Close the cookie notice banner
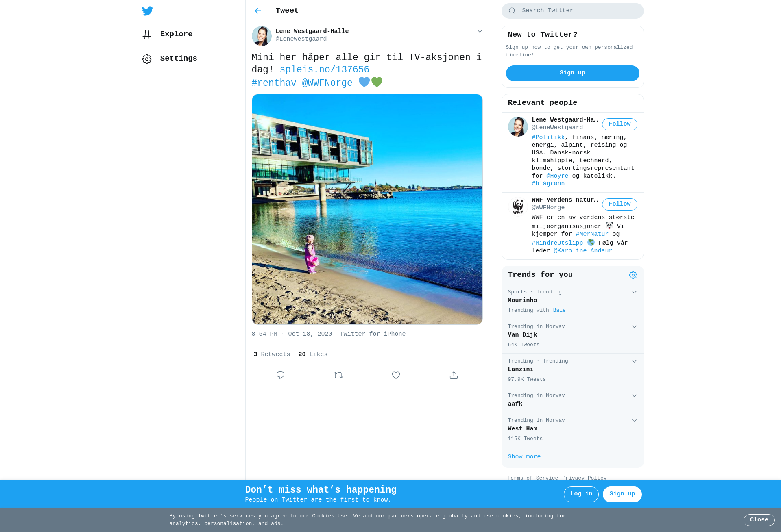 [759, 520]
